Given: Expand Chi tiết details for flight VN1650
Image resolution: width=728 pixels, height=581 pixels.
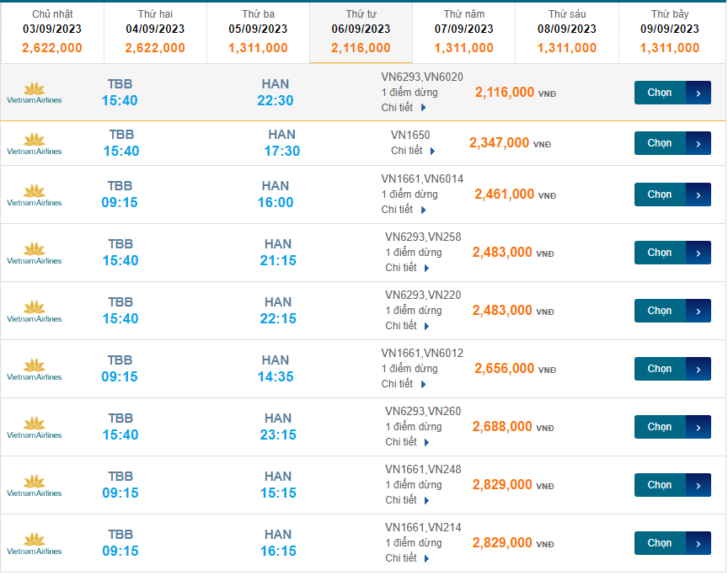Looking at the screenshot, I should [x=413, y=151].
